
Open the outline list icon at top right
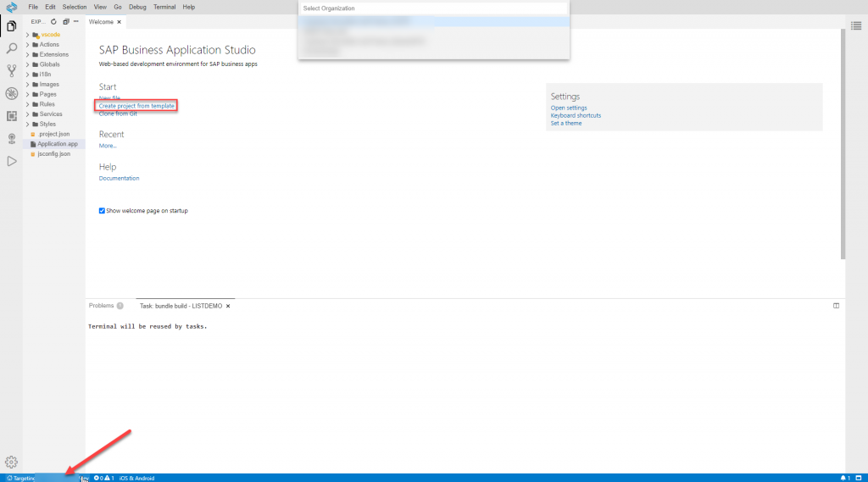pos(856,25)
